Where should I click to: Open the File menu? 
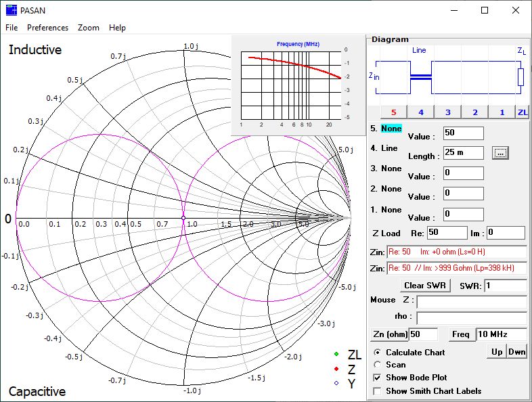[x=12, y=28]
